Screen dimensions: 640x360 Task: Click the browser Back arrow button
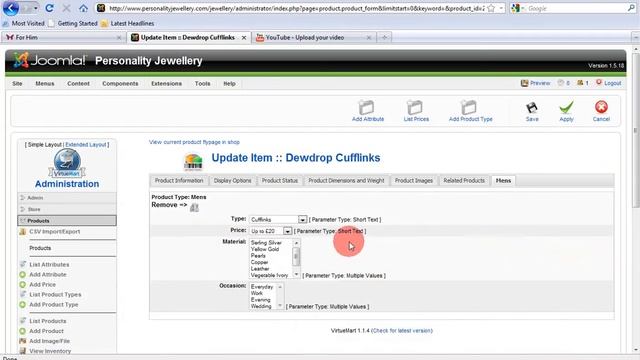[11, 8]
